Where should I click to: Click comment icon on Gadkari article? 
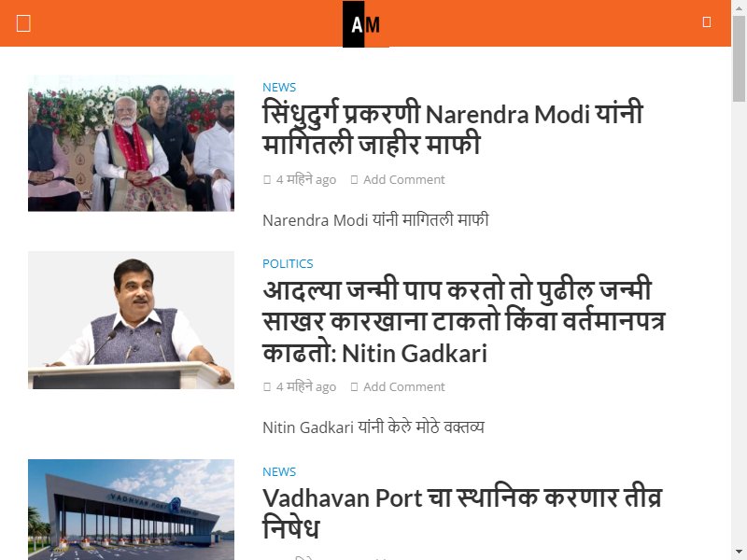(x=354, y=386)
